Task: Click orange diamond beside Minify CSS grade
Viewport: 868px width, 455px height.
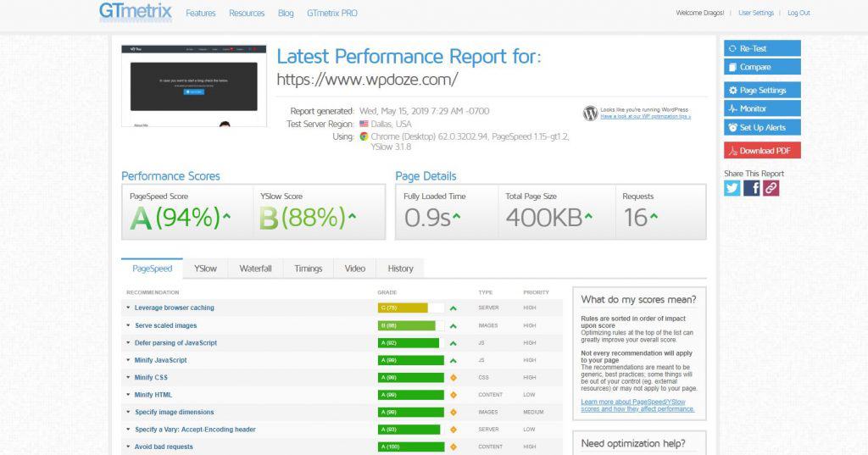Action: click(x=453, y=378)
